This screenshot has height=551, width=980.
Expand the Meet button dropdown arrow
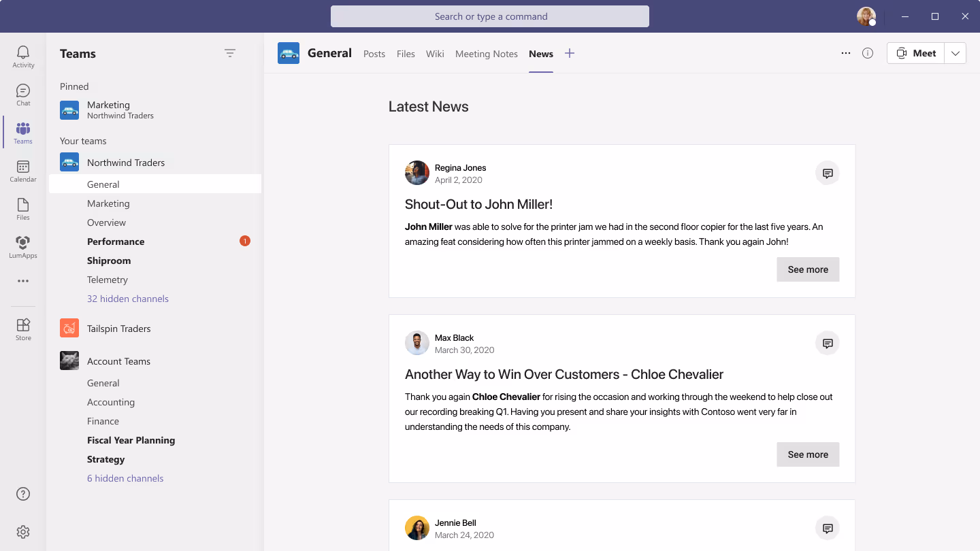point(955,53)
